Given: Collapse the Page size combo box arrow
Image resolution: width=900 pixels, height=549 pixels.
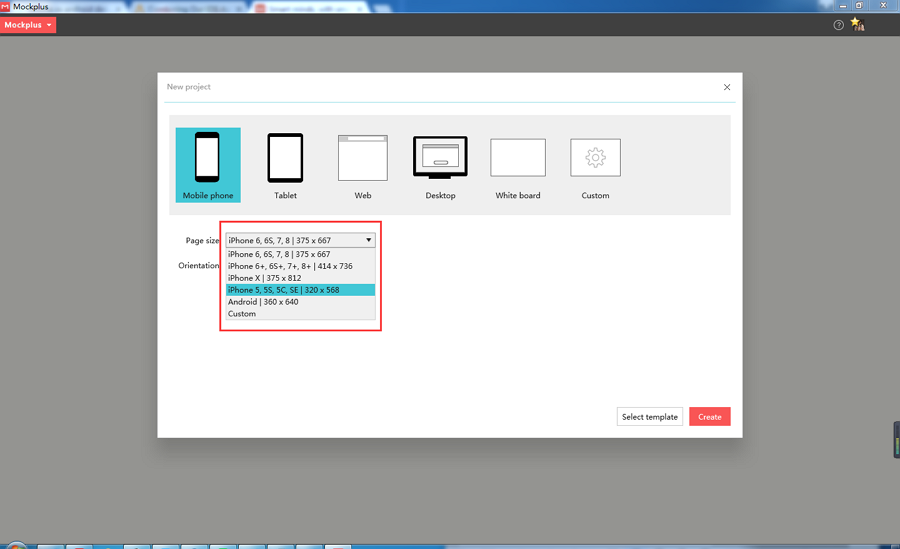Looking at the screenshot, I should [x=368, y=240].
